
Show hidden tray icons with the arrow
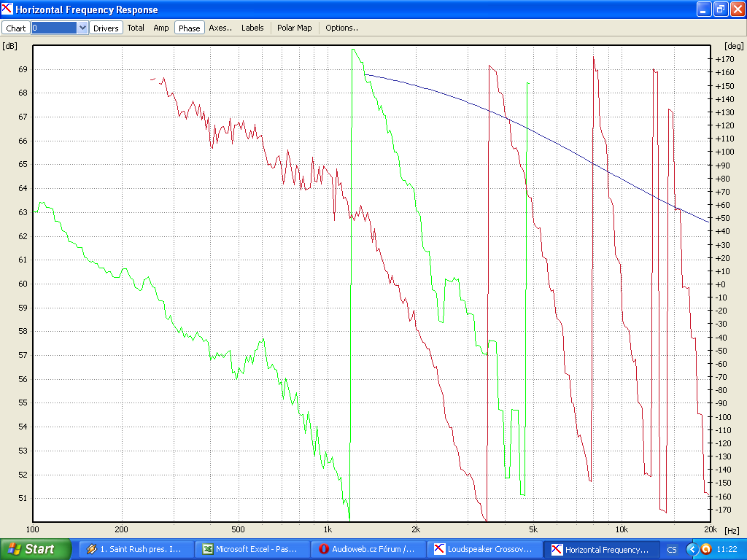pyautogui.click(x=692, y=550)
